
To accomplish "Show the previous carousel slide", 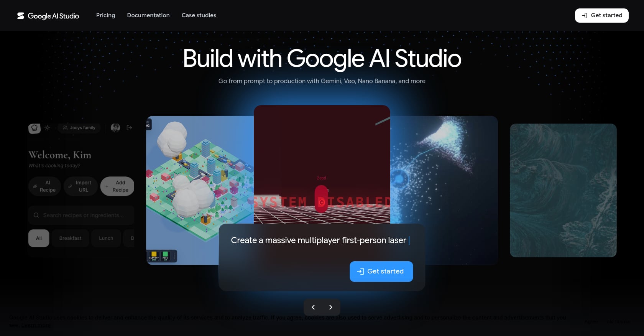I will tap(313, 307).
